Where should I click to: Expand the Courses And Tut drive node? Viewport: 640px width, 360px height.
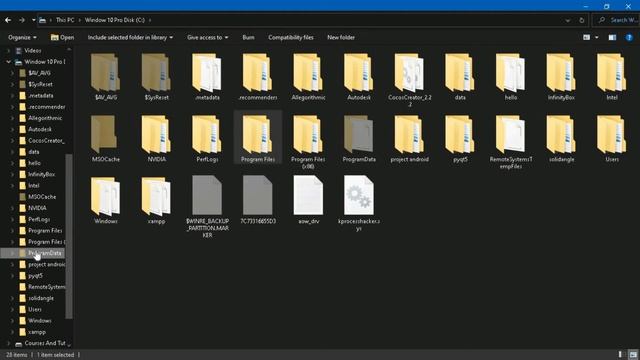click(9, 343)
